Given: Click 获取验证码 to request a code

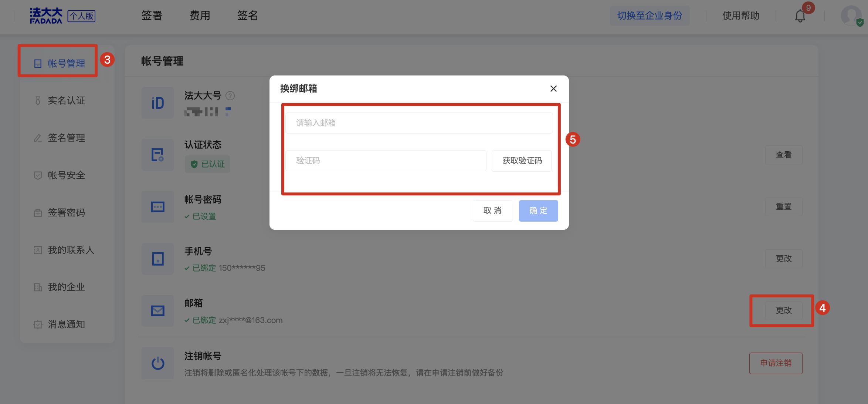Looking at the screenshot, I should [522, 161].
